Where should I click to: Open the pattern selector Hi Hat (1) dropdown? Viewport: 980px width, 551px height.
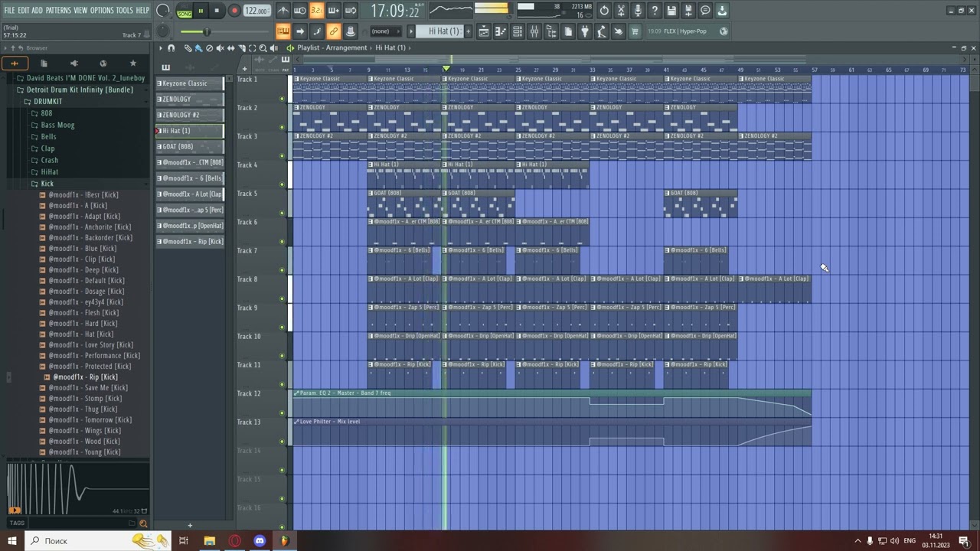[x=444, y=31]
